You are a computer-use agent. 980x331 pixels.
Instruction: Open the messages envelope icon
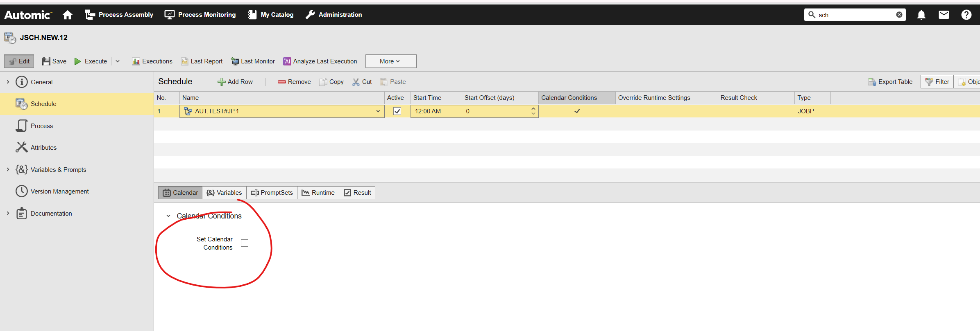pos(944,15)
